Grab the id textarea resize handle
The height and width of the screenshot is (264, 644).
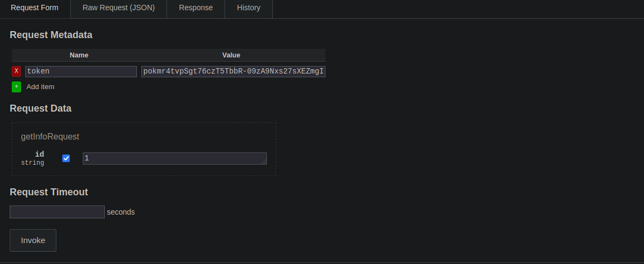[x=263, y=161]
